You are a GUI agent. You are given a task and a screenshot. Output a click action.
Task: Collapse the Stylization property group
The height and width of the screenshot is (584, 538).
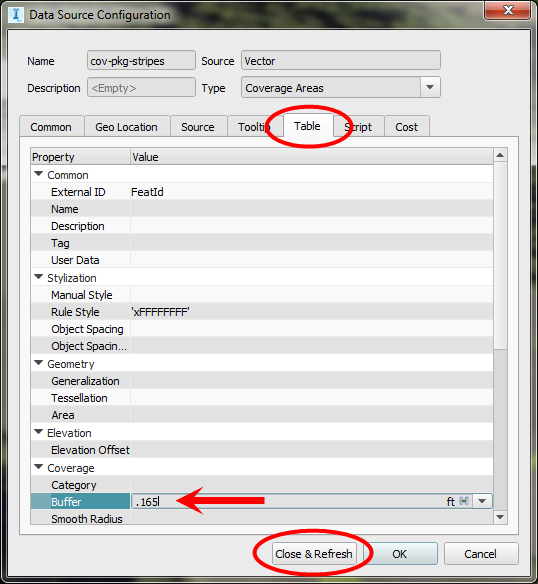(x=38, y=277)
